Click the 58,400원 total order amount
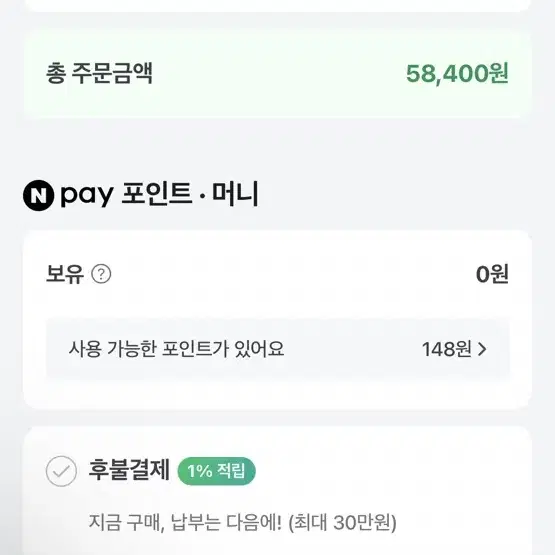 tap(457, 74)
